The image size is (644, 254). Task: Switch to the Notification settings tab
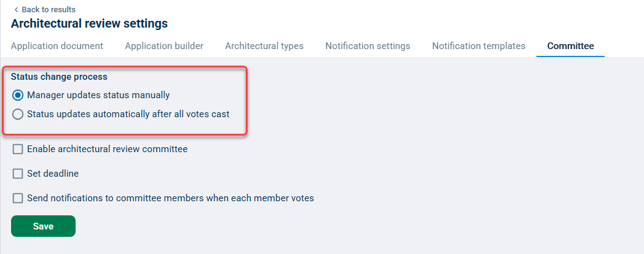tap(367, 46)
